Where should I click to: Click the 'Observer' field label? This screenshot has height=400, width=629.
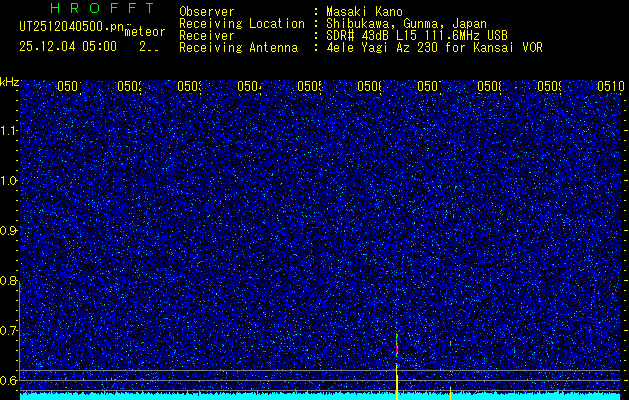click(x=207, y=12)
